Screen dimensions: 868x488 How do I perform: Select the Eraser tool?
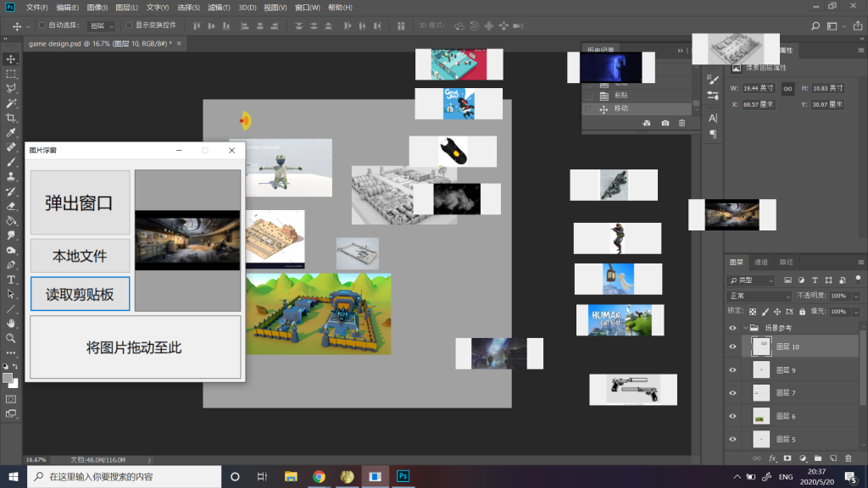10,206
